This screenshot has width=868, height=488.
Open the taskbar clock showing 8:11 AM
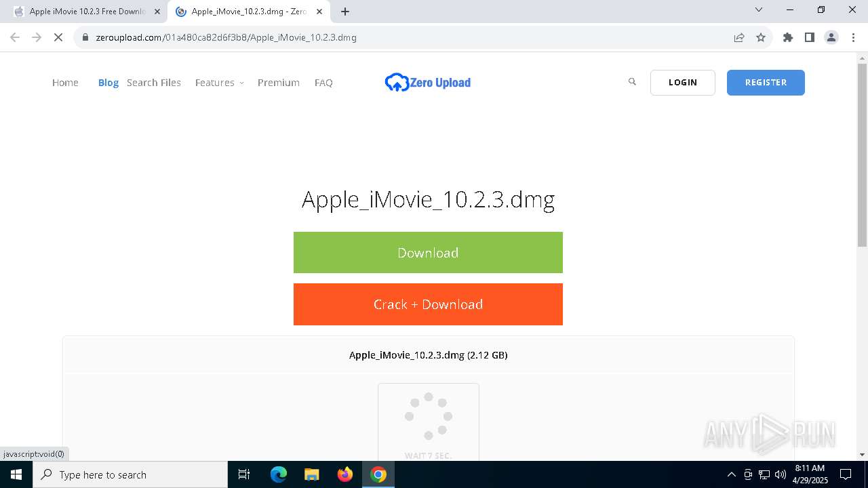click(x=810, y=474)
